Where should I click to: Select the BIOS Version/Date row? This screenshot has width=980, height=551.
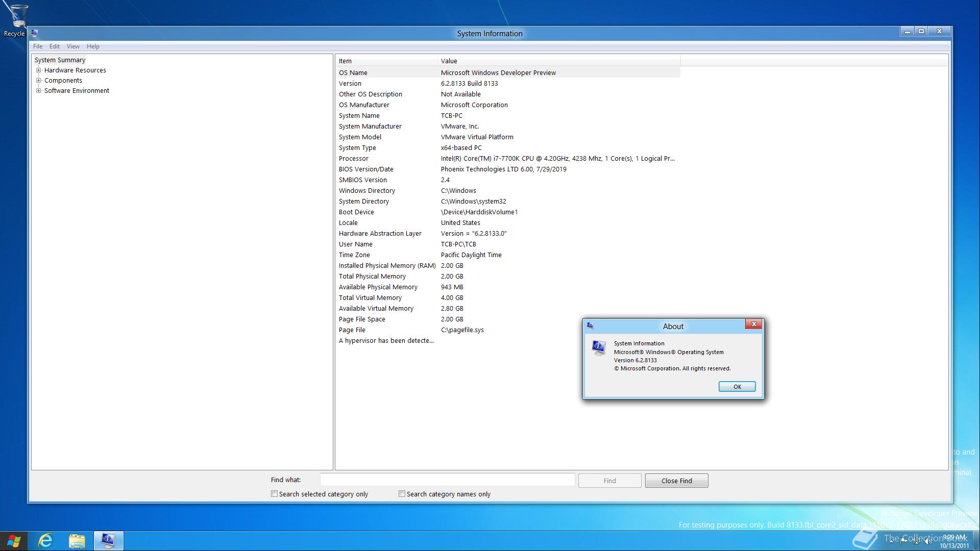pos(508,169)
